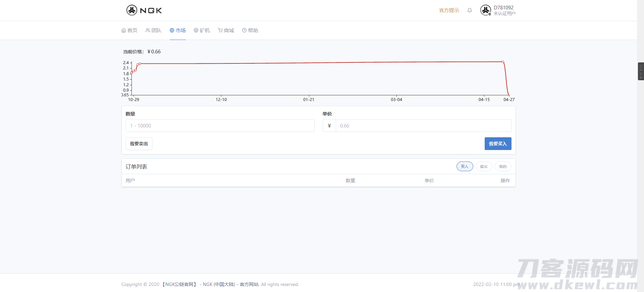This screenshot has height=292, width=644.
Task: Click the 官方提示 official notice link
Action: click(x=449, y=10)
